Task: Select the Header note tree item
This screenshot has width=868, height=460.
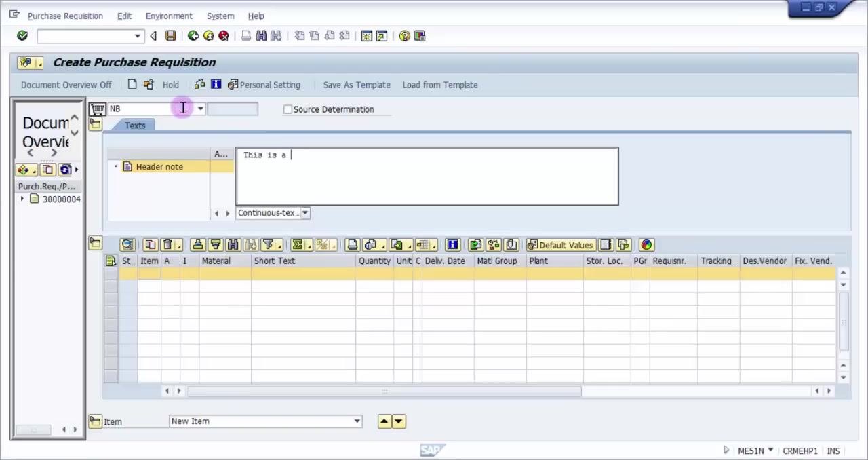Action: [159, 167]
